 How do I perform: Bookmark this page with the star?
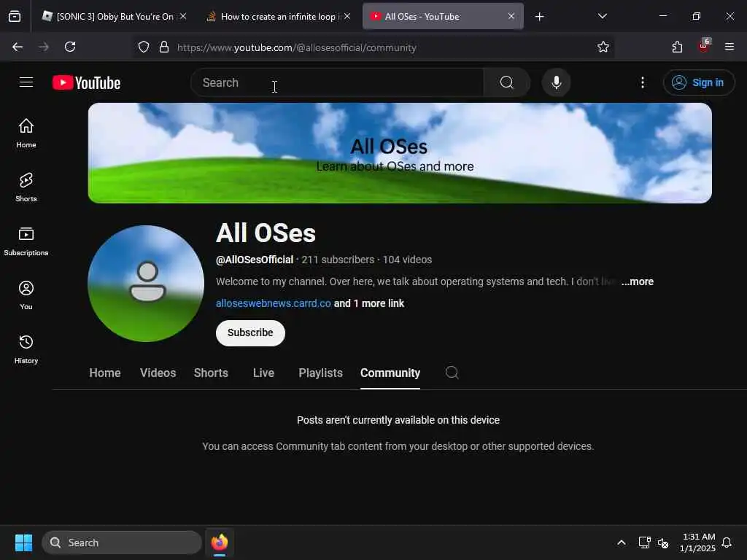tap(603, 47)
